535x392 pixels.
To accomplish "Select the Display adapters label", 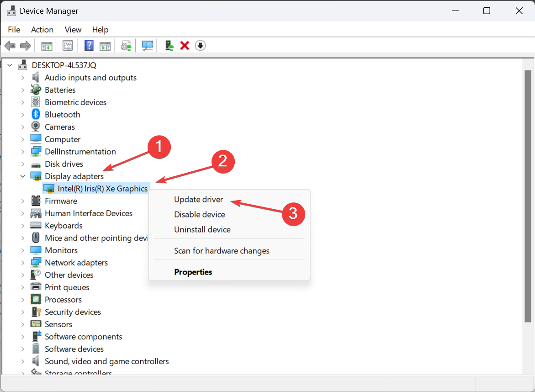I will pos(74,176).
